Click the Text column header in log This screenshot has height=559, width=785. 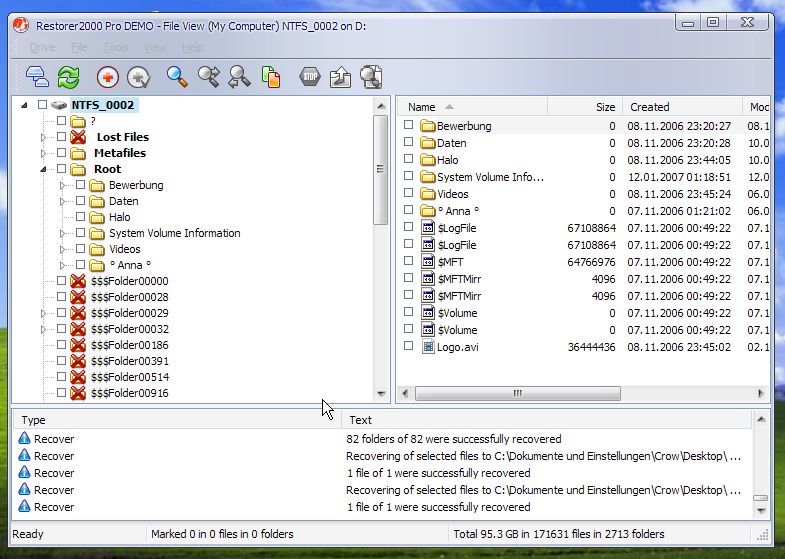546,420
